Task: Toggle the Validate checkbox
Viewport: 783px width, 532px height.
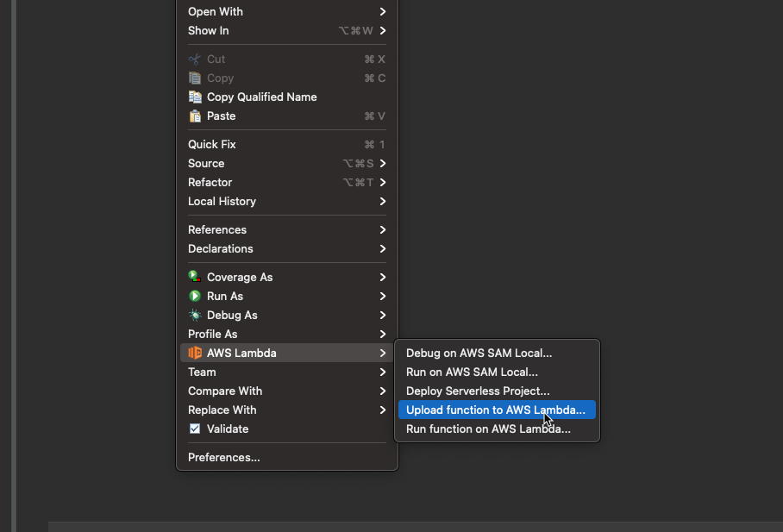Action: tap(195, 429)
